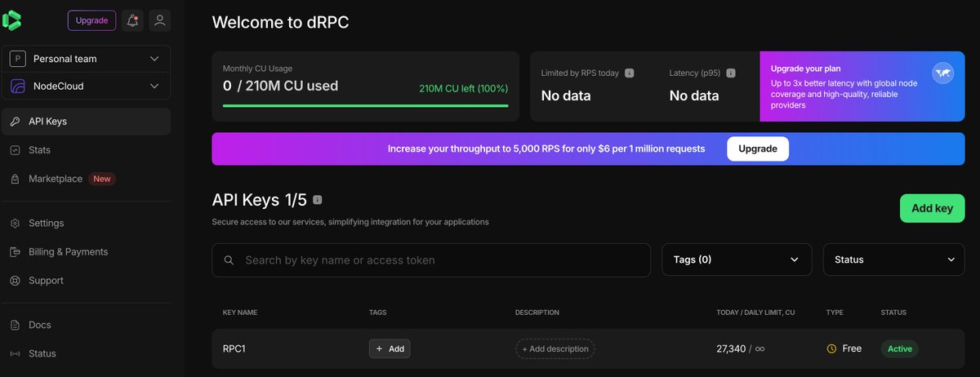Viewport: 980px width, 377px height.
Task: Focus the key name search field
Action: click(431, 259)
